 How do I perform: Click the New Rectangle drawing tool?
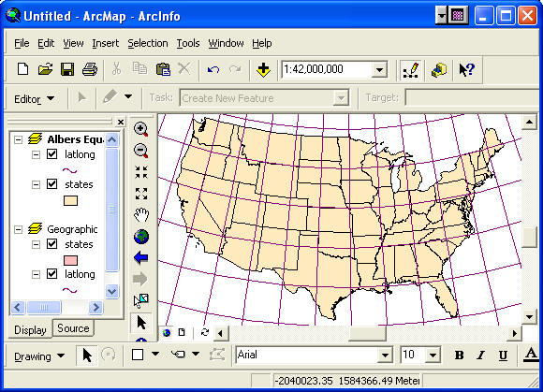pyautogui.click(x=138, y=355)
